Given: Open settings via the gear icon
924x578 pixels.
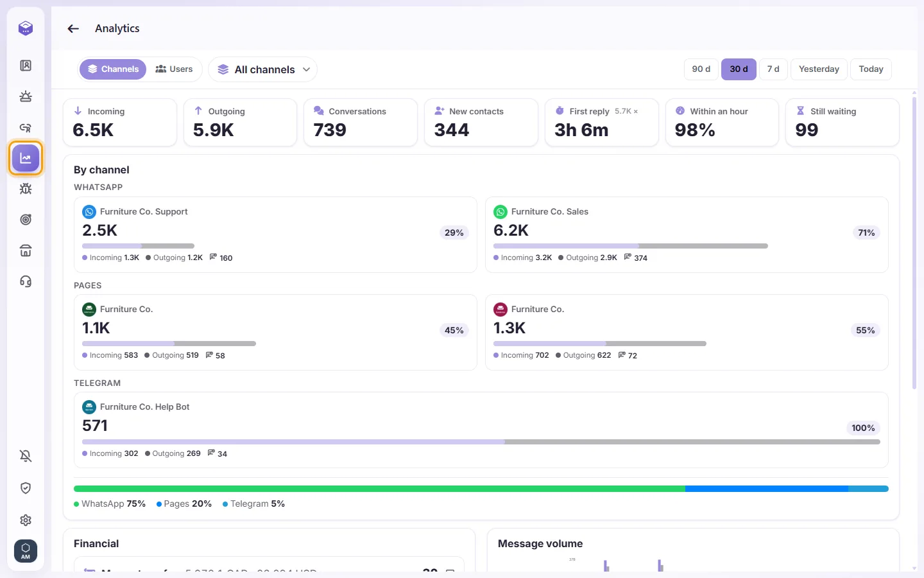Looking at the screenshot, I should pyautogui.click(x=26, y=520).
